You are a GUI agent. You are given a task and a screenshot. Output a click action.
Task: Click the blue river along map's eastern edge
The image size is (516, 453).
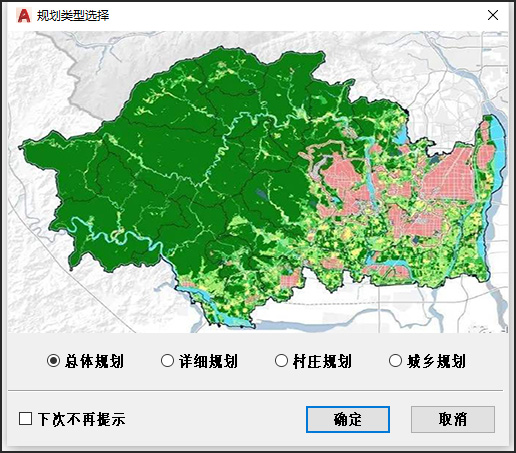[497, 153]
